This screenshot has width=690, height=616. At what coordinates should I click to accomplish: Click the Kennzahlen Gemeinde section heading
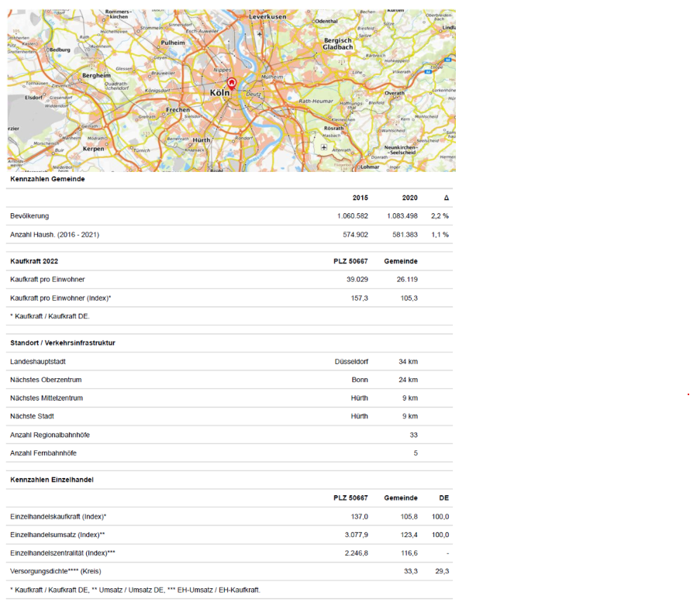click(47, 179)
